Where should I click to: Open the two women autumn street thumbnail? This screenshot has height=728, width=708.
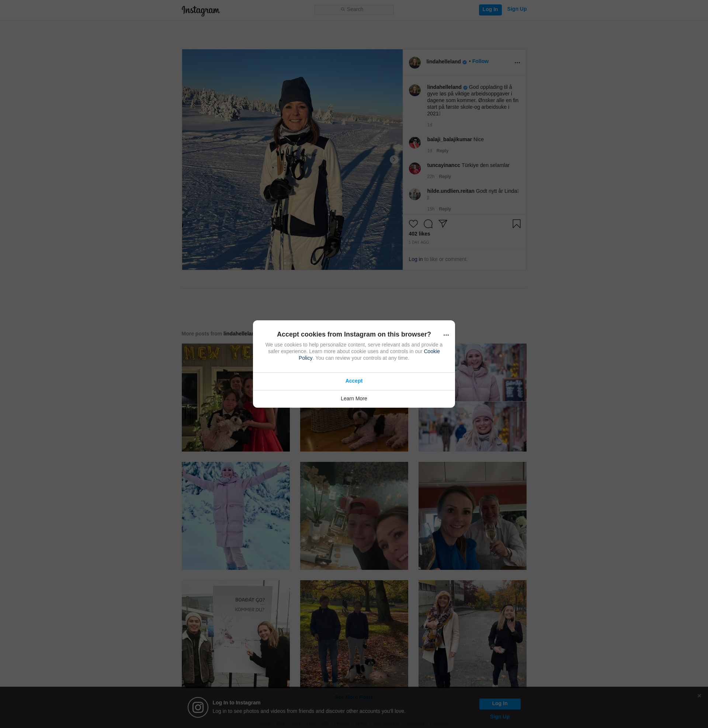pyautogui.click(x=472, y=634)
